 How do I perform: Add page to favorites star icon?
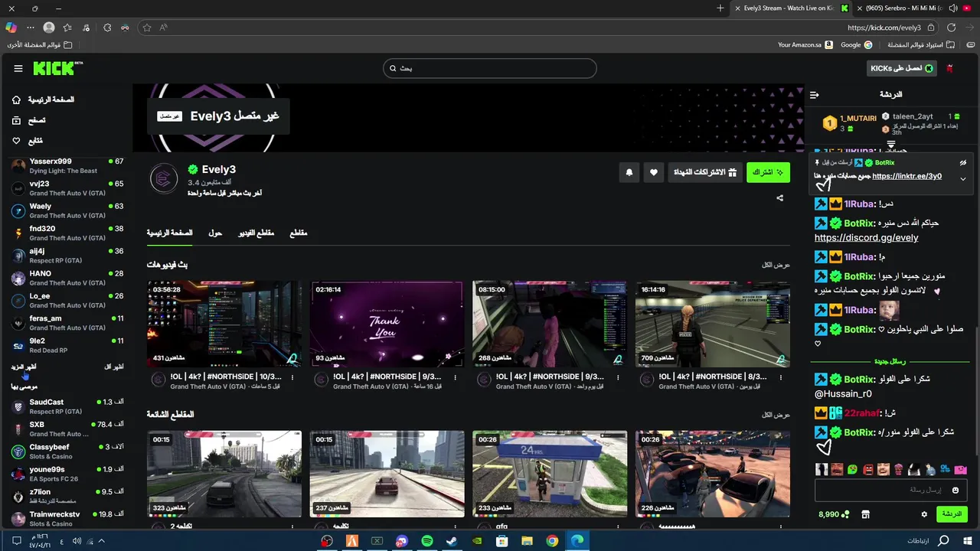click(147, 28)
